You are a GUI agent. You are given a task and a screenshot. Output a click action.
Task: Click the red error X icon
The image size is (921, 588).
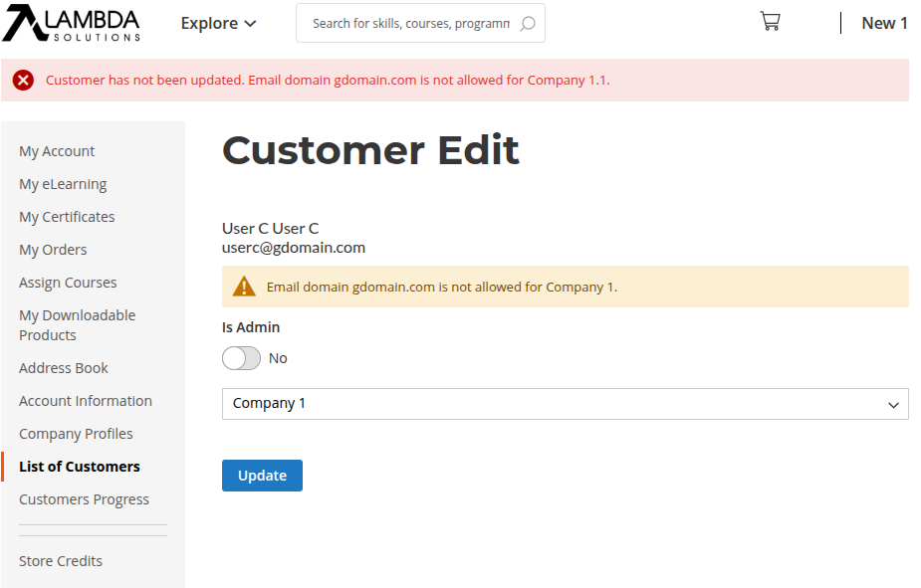click(x=24, y=80)
